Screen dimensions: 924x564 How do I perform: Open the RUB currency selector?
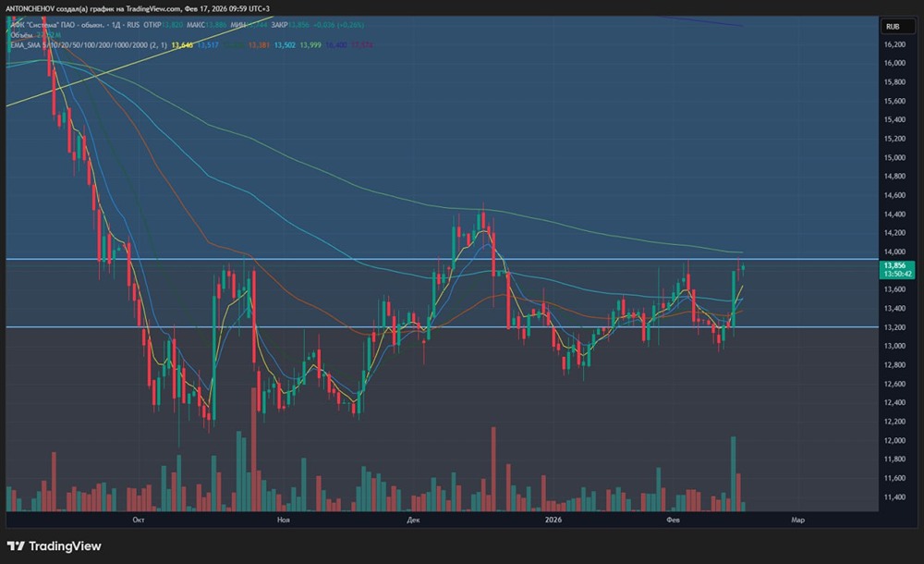click(893, 27)
